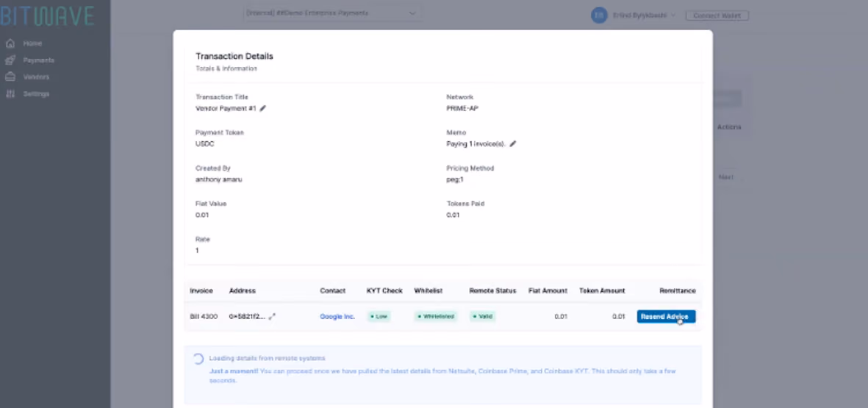Click the Payments sidebar icon

click(x=10, y=60)
